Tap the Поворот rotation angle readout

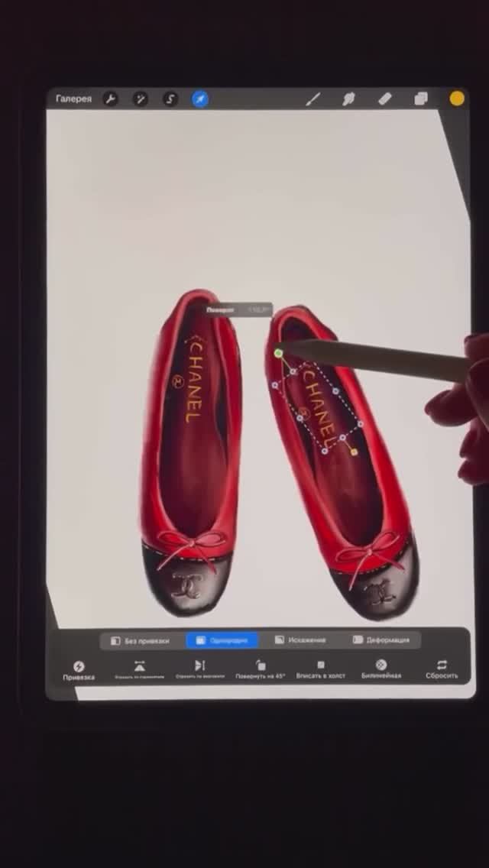238,310
